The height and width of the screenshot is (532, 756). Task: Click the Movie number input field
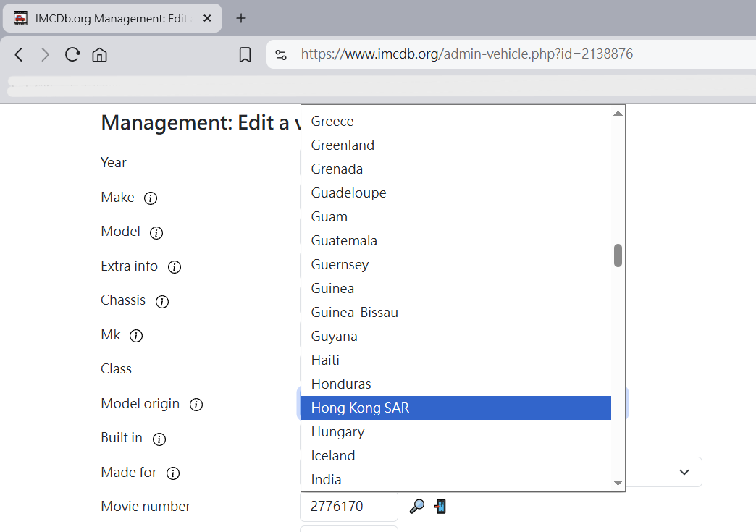349,507
